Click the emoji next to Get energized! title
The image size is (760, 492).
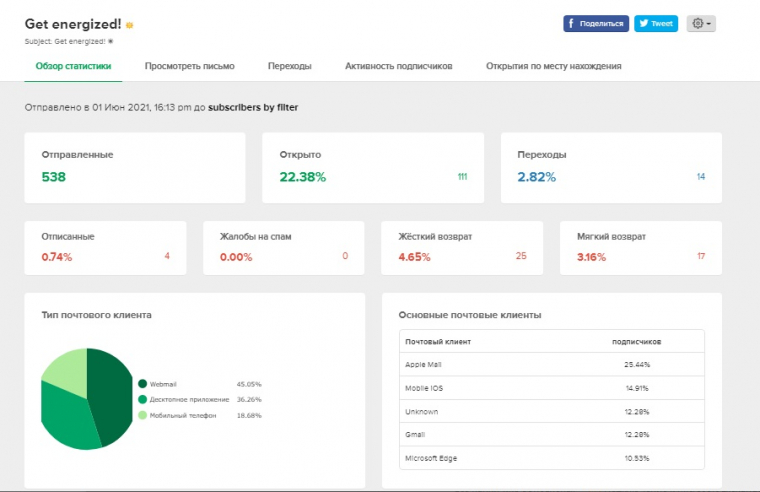129,25
